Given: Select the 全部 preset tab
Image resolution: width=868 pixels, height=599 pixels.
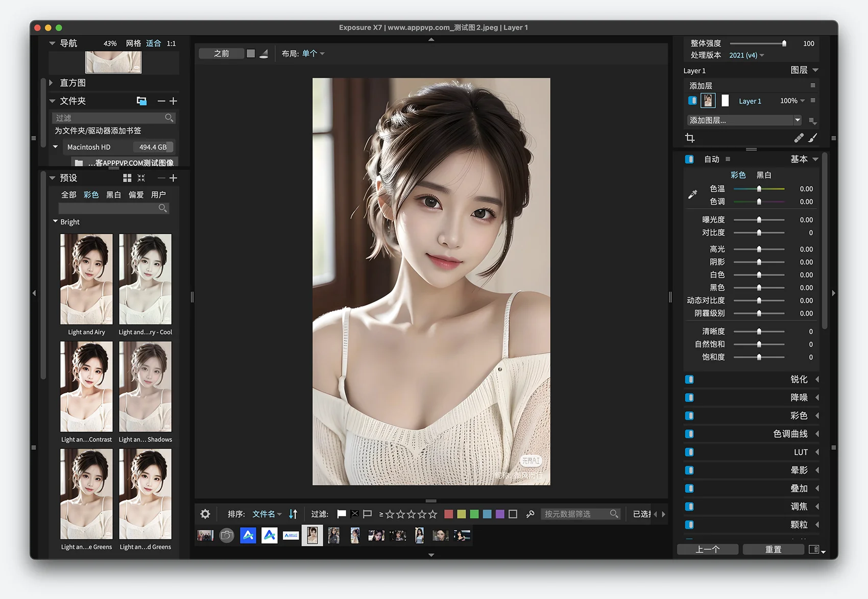Looking at the screenshot, I should point(68,194).
